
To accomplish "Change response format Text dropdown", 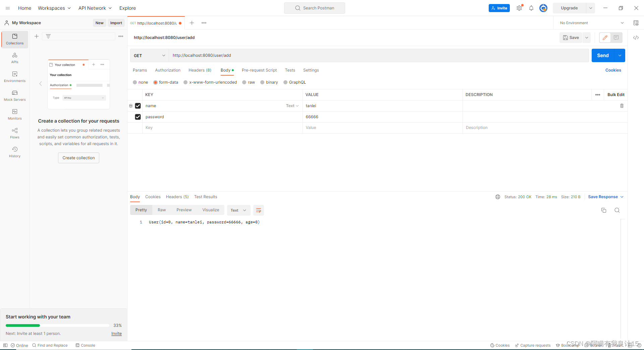I will click(x=238, y=210).
